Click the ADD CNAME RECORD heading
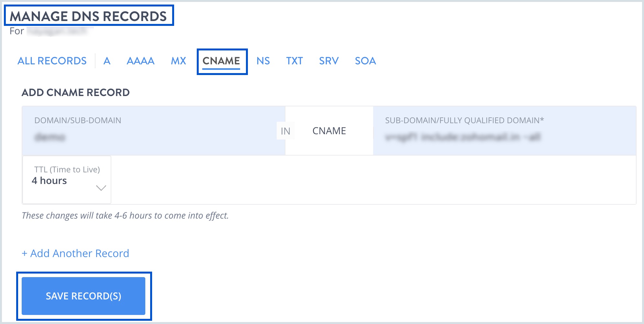 pos(75,92)
